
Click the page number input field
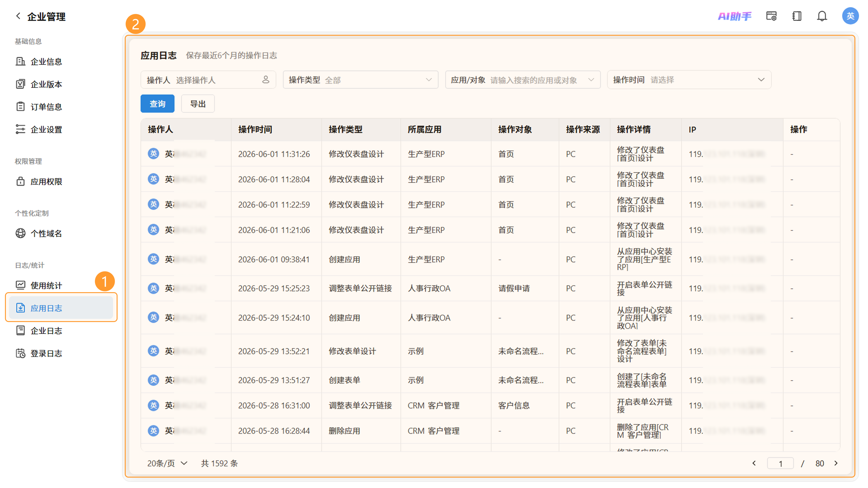(780, 463)
